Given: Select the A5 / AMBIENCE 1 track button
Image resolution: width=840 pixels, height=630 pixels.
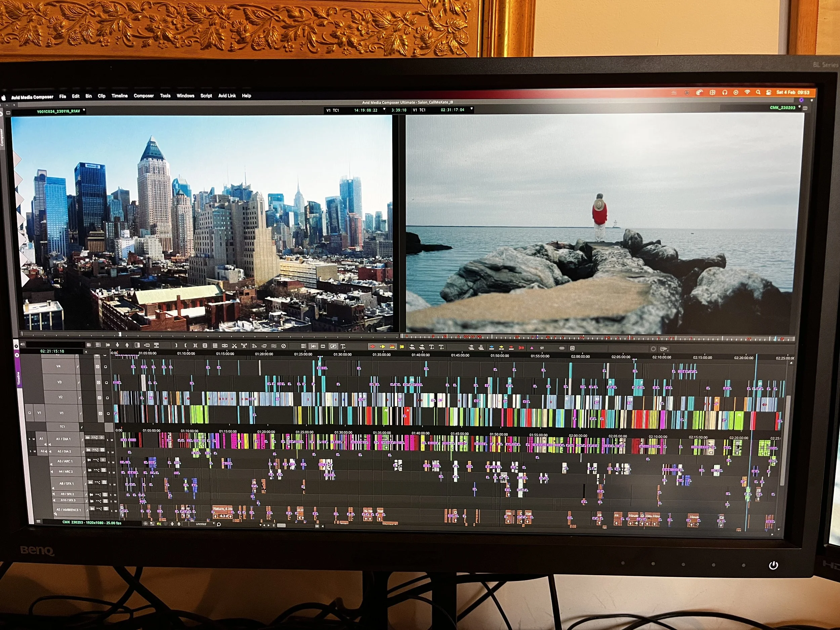Looking at the screenshot, I should click(x=68, y=510).
